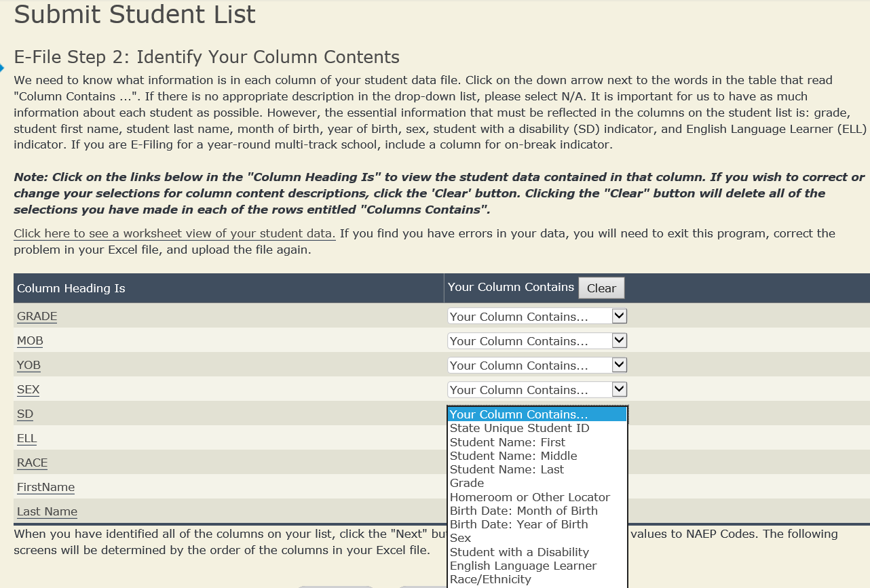This screenshot has width=870, height=588.
Task: View the MOB column data link
Action: 30,341
